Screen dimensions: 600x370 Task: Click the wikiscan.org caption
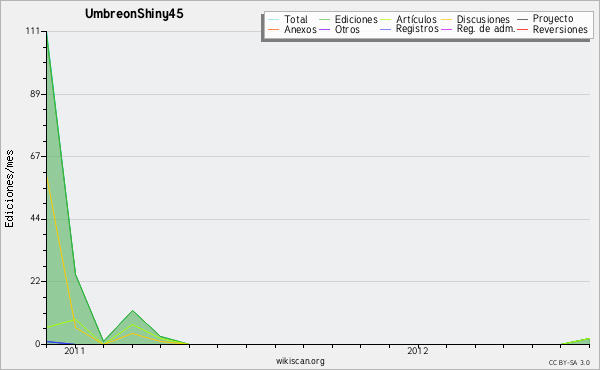point(300,361)
